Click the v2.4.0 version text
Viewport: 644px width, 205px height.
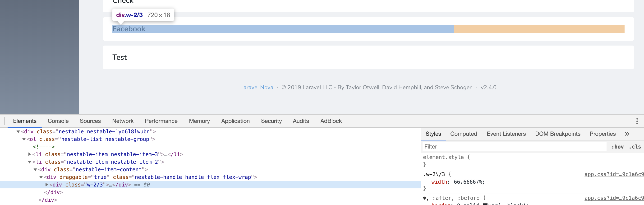(488, 87)
